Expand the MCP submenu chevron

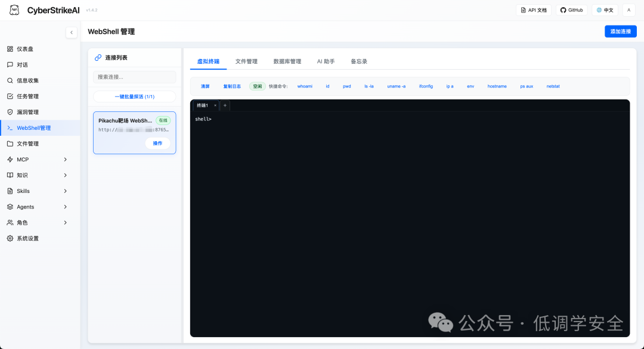click(66, 160)
